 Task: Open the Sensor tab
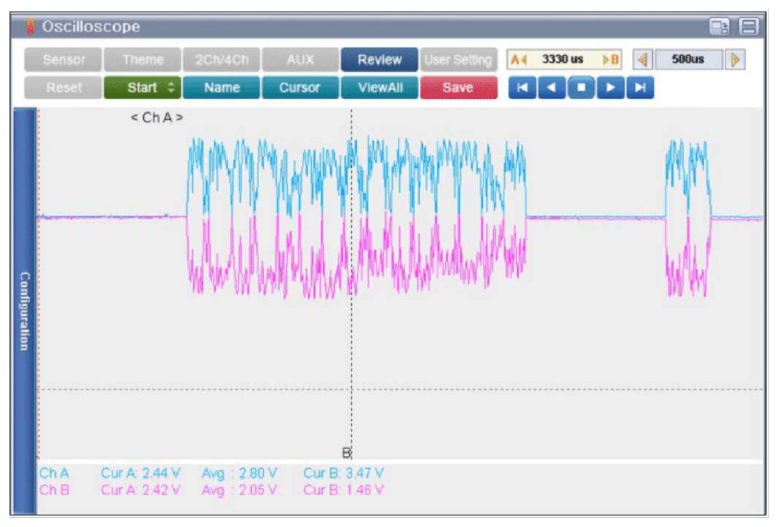point(62,60)
